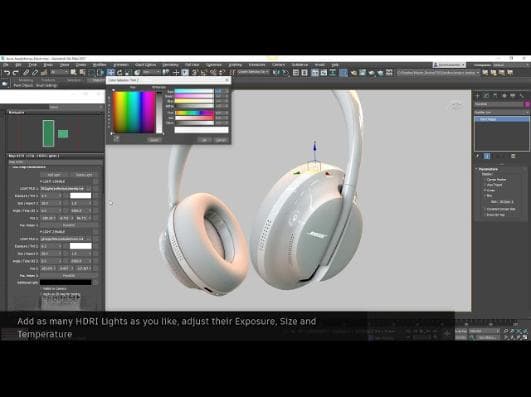The height and width of the screenshot is (397, 531).
Task: Click the Pos. Helper 1 button
Action: 69,225
